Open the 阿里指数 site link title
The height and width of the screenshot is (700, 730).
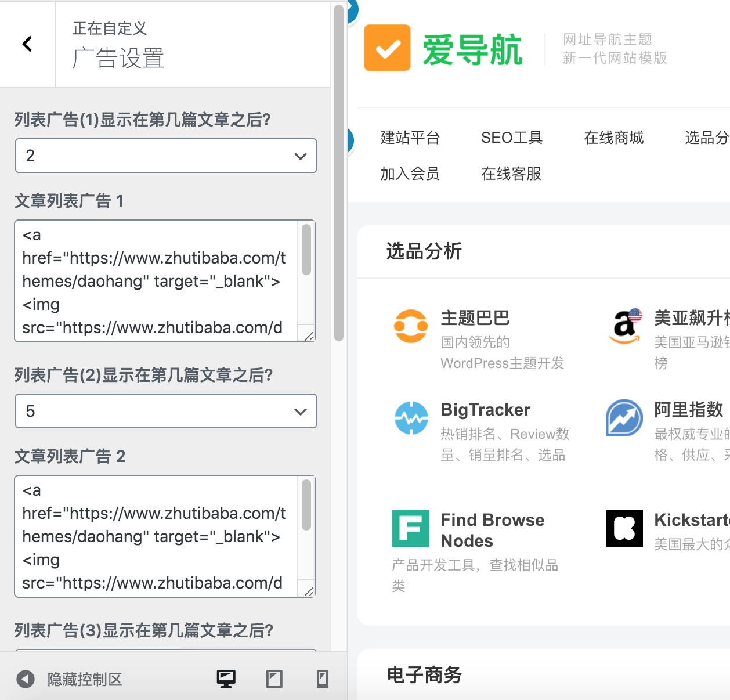(x=689, y=410)
